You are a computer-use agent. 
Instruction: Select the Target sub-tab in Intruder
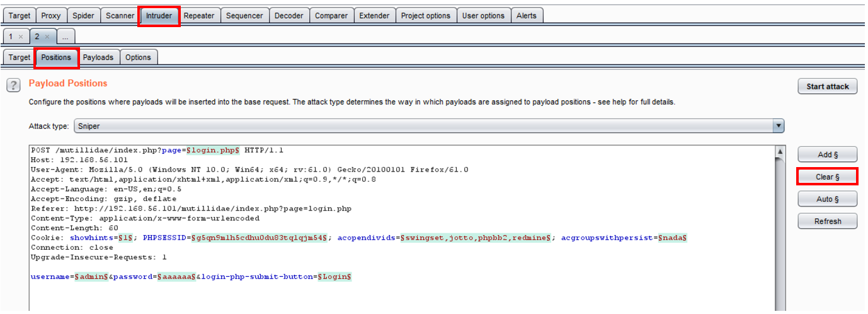point(19,57)
